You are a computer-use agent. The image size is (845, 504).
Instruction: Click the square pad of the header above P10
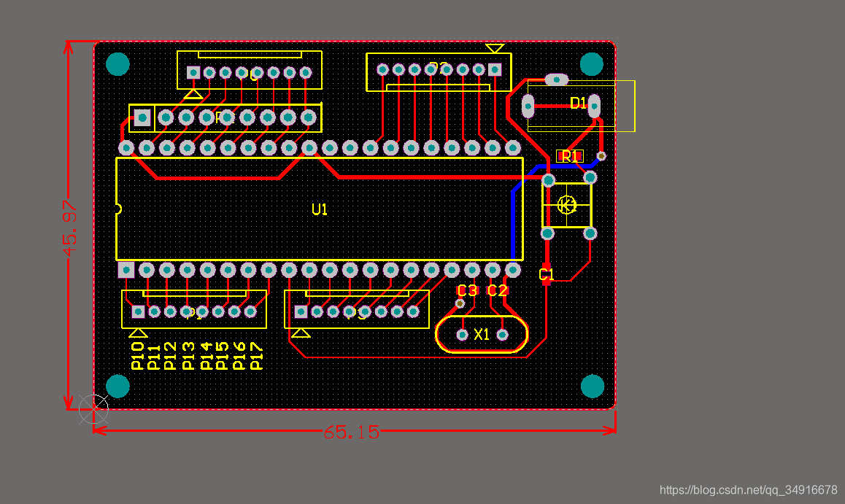138,311
